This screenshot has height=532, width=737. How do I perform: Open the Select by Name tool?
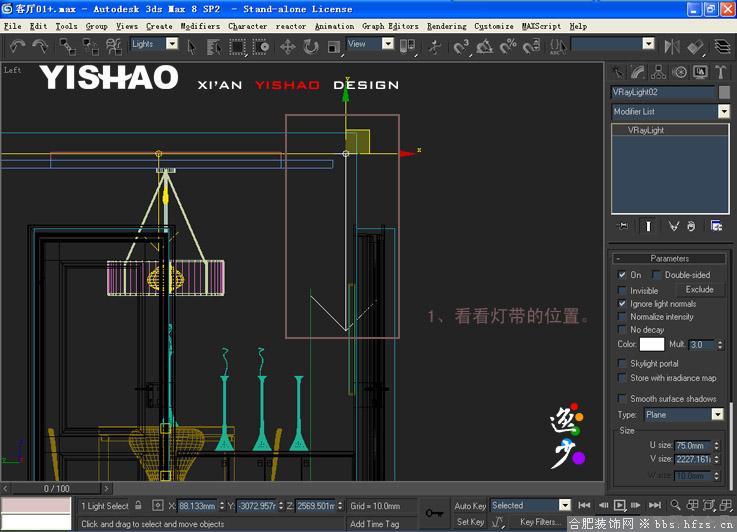[214, 47]
